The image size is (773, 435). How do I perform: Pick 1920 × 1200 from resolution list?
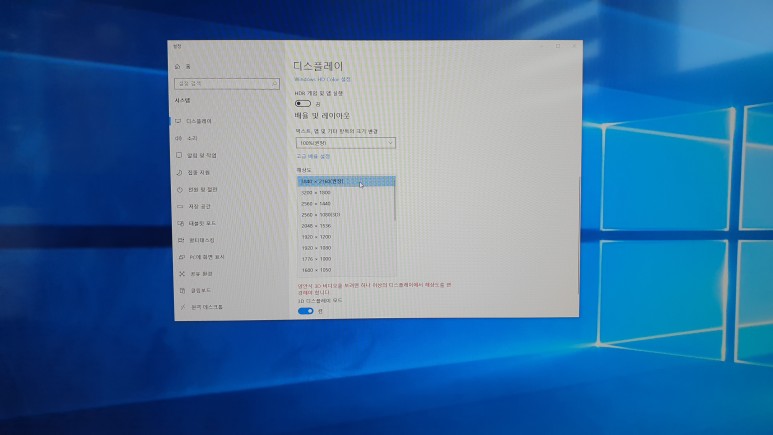pyautogui.click(x=317, y=237)
